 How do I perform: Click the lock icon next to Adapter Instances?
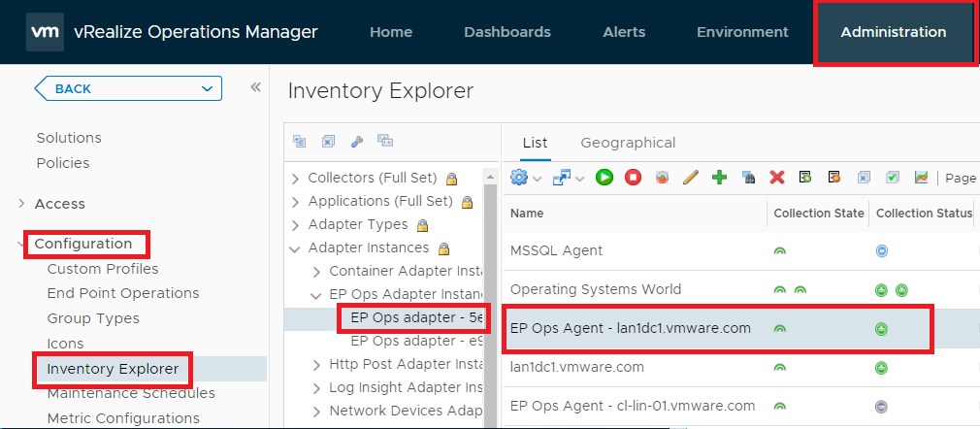(x=443, y=248)
